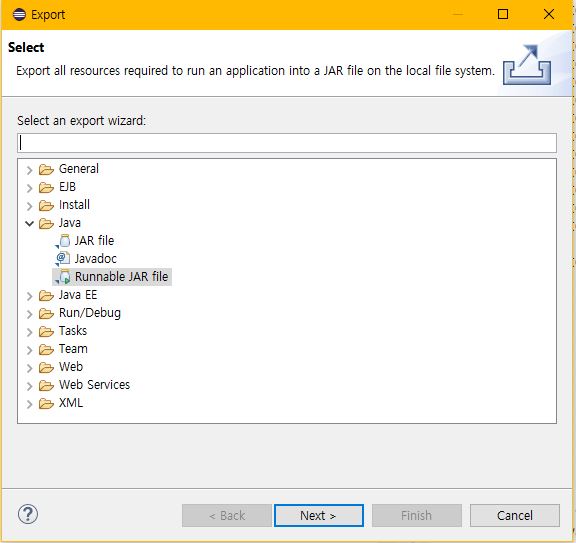Click the Team folder icon
Image resolution: width=576 pixels, height=543 pixels.
coord(46,349)
